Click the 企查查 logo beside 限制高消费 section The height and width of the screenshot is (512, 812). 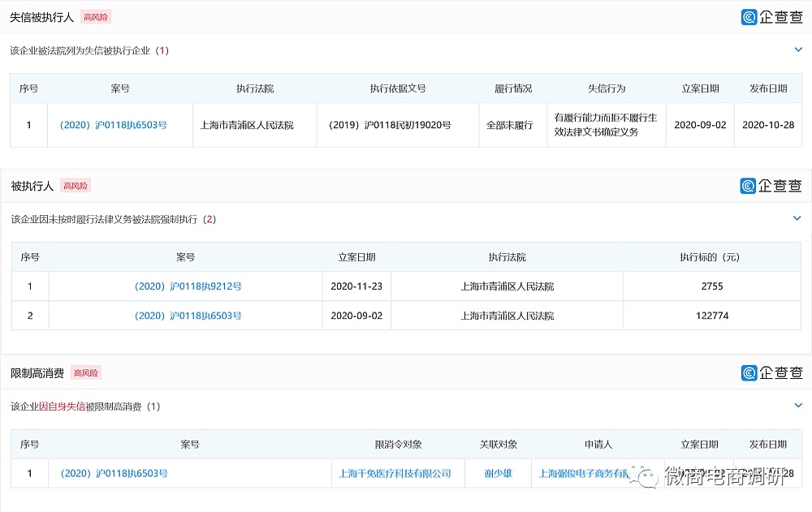pyautogui.click(x=770, y=373)
